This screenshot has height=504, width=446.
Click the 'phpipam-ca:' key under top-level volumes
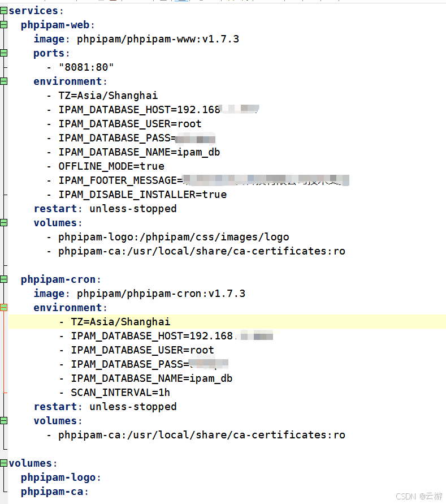[55, 492]
